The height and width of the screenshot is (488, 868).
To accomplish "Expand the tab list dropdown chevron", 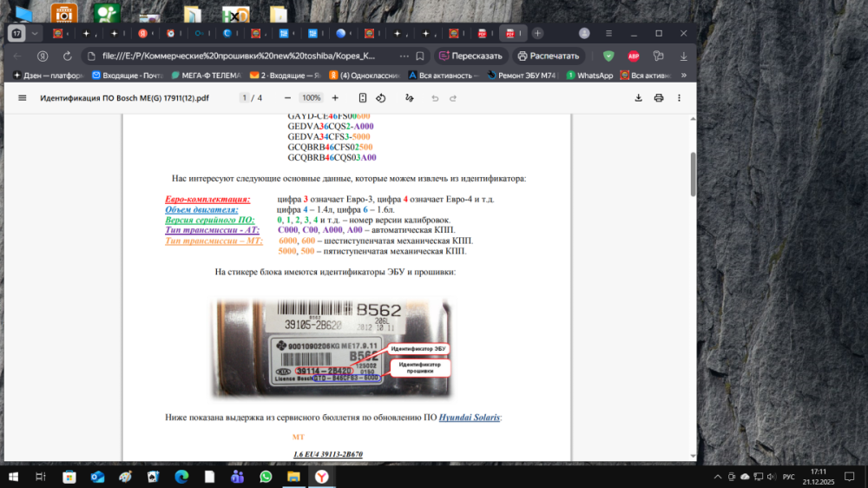I will (x=35, y=33).
